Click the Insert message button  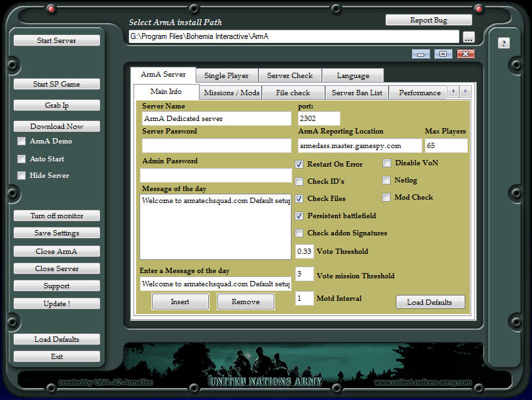[180, 301]
